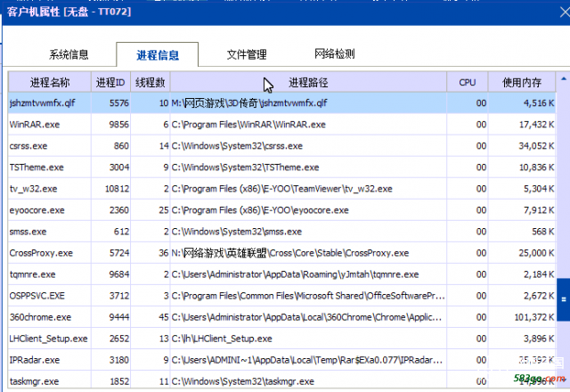Select the jshzmtvwmfx.qlf process row

pyautogui.click(x=42, y=103)
